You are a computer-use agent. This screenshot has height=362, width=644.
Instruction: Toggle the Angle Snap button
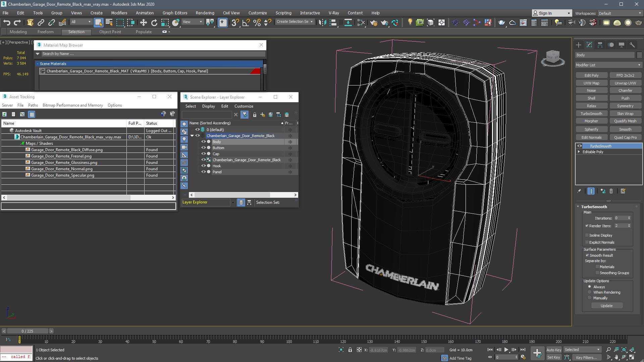click(246, 22)
